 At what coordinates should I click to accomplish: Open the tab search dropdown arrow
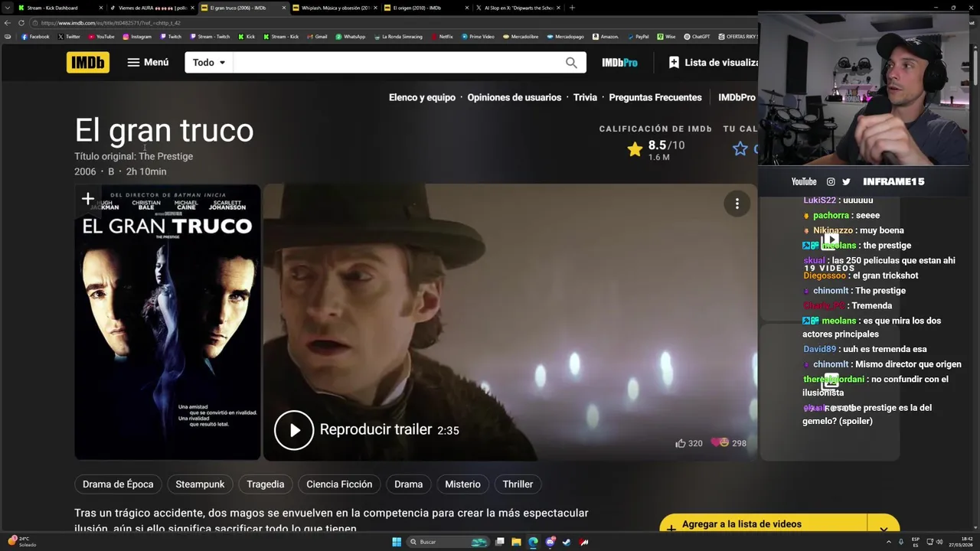[8, 8]
